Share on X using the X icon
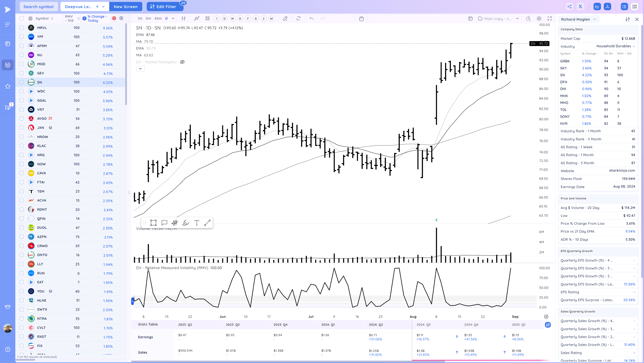This screenshot has width=644, height=363. pos(580,7)
